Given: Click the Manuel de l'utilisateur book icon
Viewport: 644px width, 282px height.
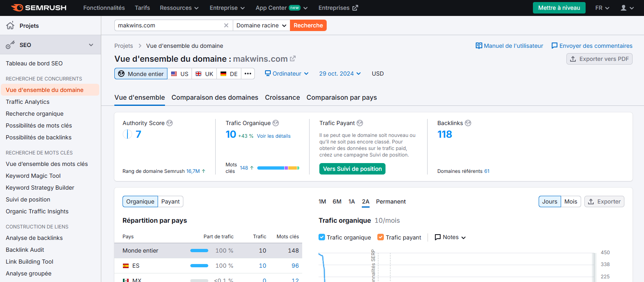Looking at the screenshot, I should click(479, 46).
